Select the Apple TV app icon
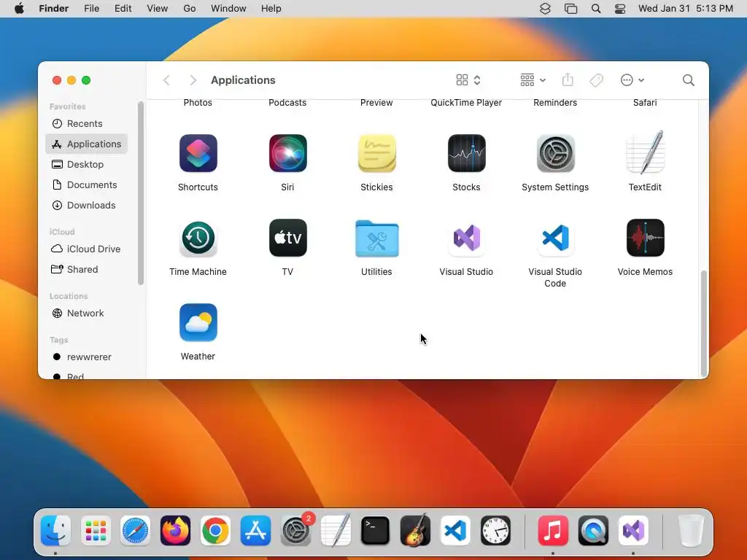Screen dimensions: 747x560 tap(287, 238)
